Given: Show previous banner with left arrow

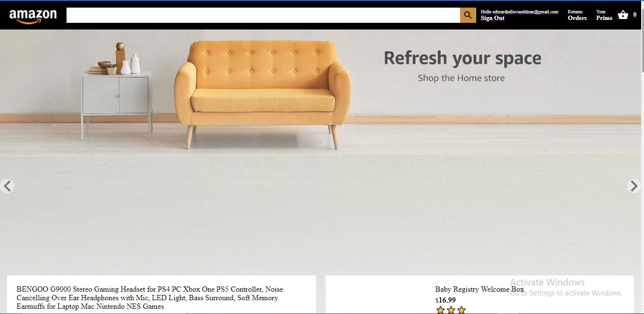Looking at the screenshot, I should point(7,186).
